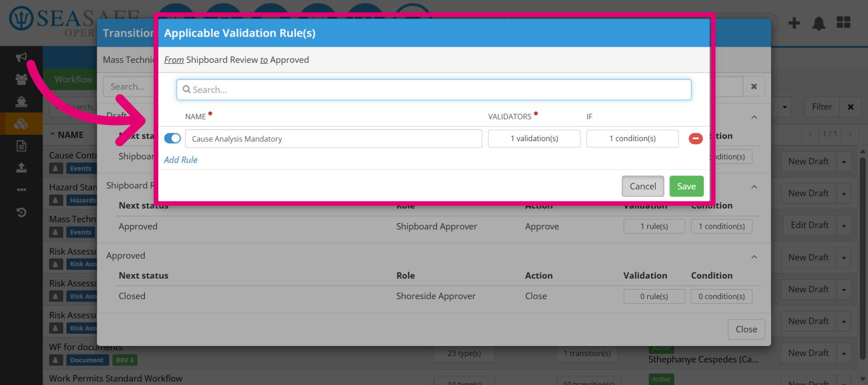Go to next page arrow
This screenshot has width=868, height=385.
coord(850,134)
